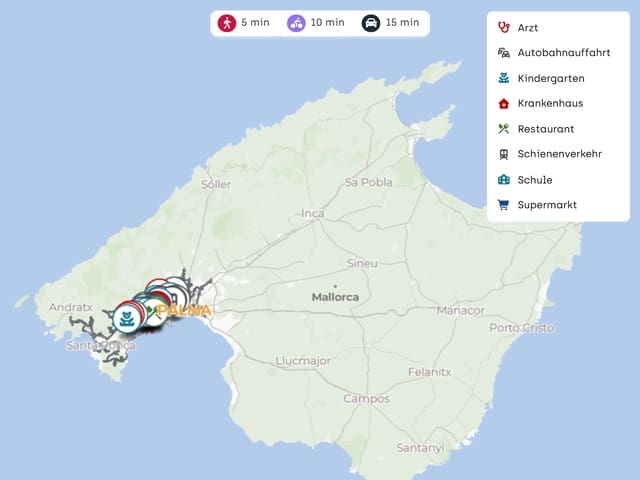Screen dimensions: 640x480
Task: Click the Krankenhaus red house icon
Action: (504, 103)
